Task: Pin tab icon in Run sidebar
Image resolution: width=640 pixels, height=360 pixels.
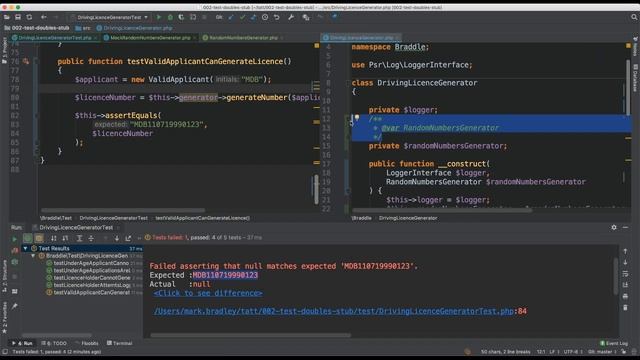Action: click(15, 306)
